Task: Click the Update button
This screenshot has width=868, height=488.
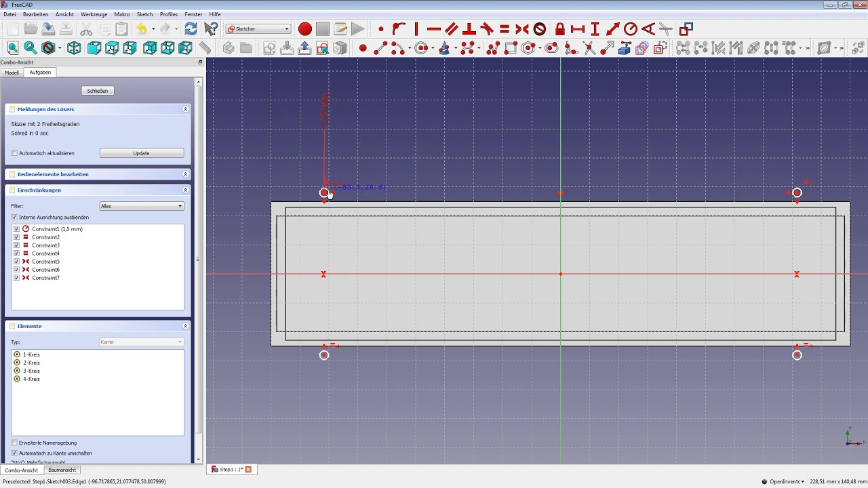Action: click(x=142, y=153)
